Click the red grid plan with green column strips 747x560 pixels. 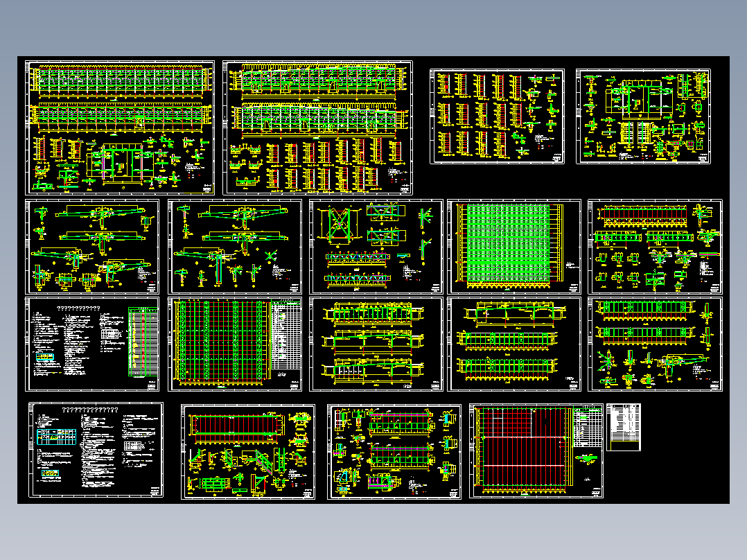235,344
